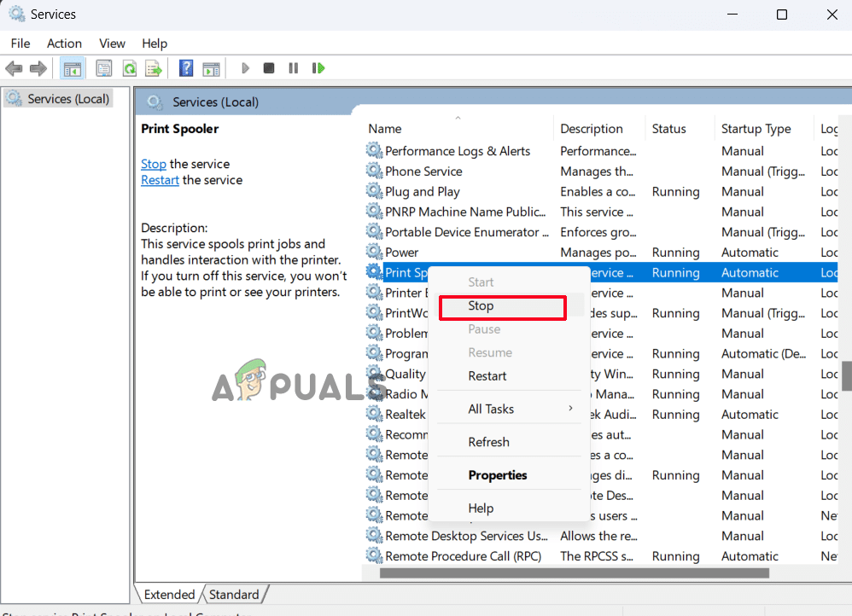
Task: Select Services (Local) in the console tree
Action: [x=68, y=99]
